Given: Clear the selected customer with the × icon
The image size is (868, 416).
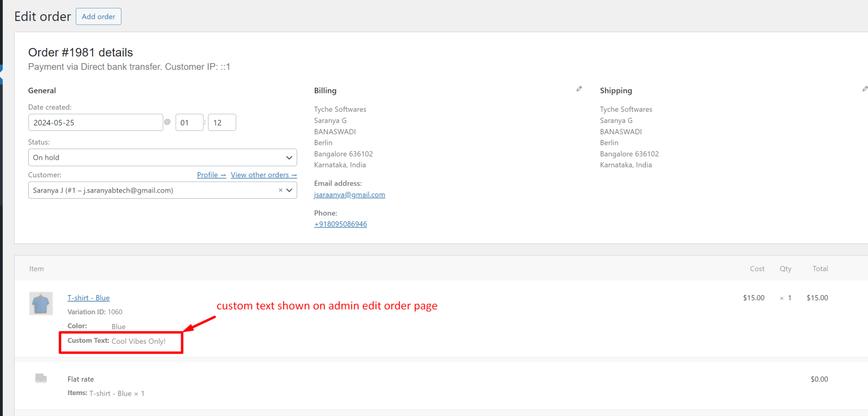Looking at the screenshot, I should click(x=280, y=190).
